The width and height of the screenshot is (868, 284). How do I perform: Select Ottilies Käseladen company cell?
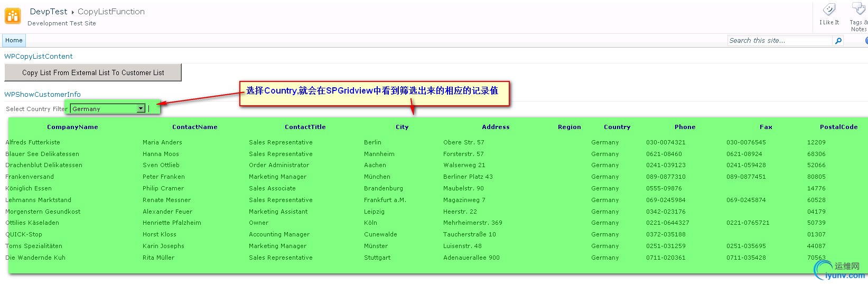[32, 223]
